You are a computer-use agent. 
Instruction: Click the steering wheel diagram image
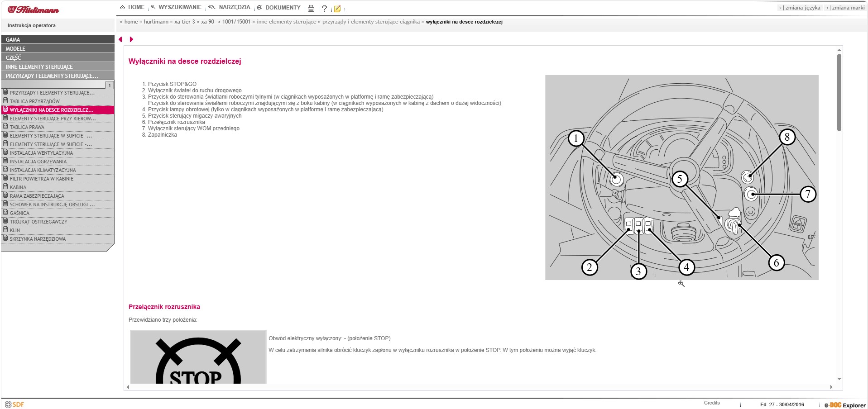point(681,177)
